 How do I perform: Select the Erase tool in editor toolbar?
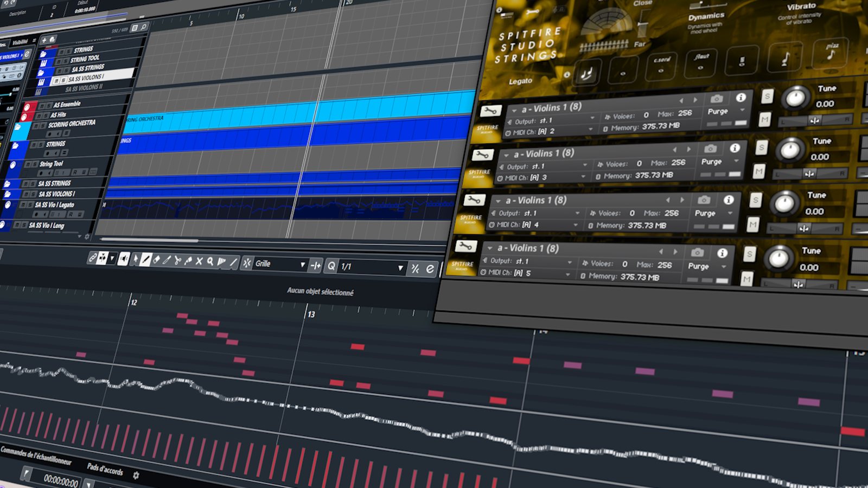pyautogui.click(x=157, y=260)
